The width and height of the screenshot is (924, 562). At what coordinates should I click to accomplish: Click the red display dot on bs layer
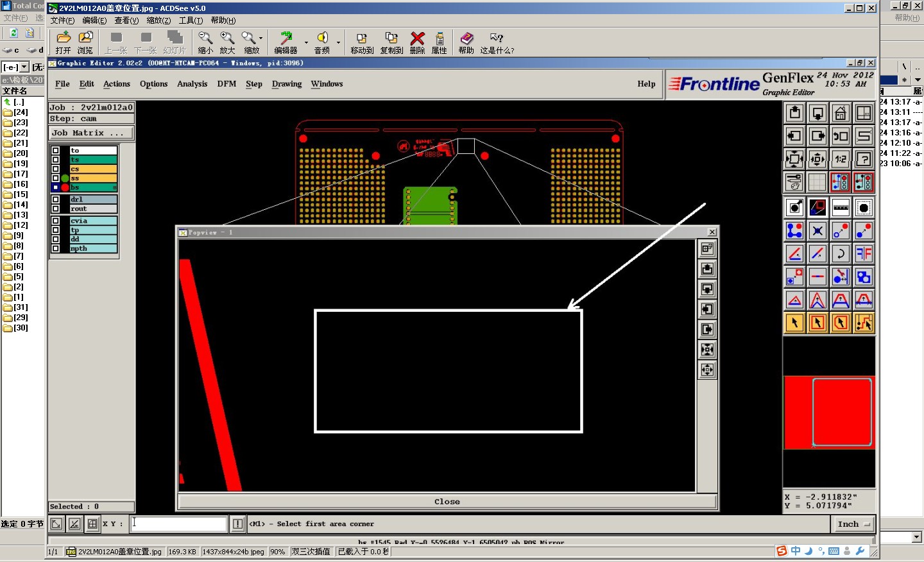click(x=65, y=187)
